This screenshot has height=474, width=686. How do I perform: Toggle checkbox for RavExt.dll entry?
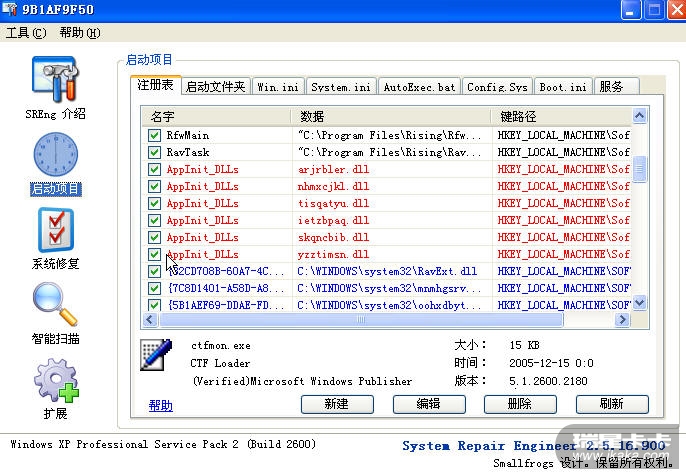[x=154, y=271]
